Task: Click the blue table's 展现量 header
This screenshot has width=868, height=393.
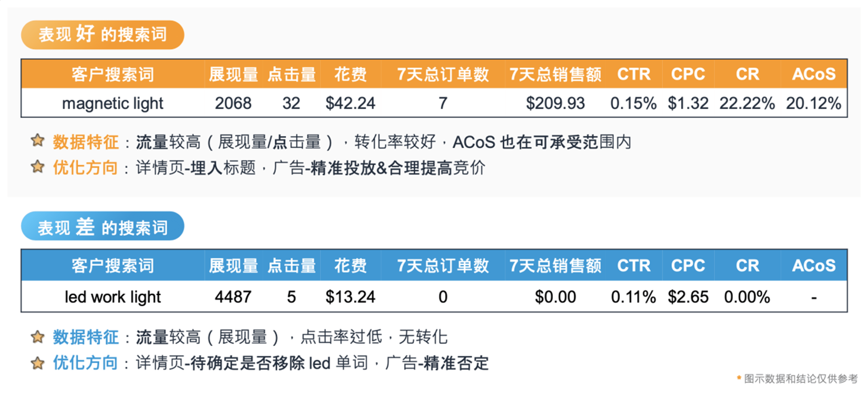Action: point(233,266)
